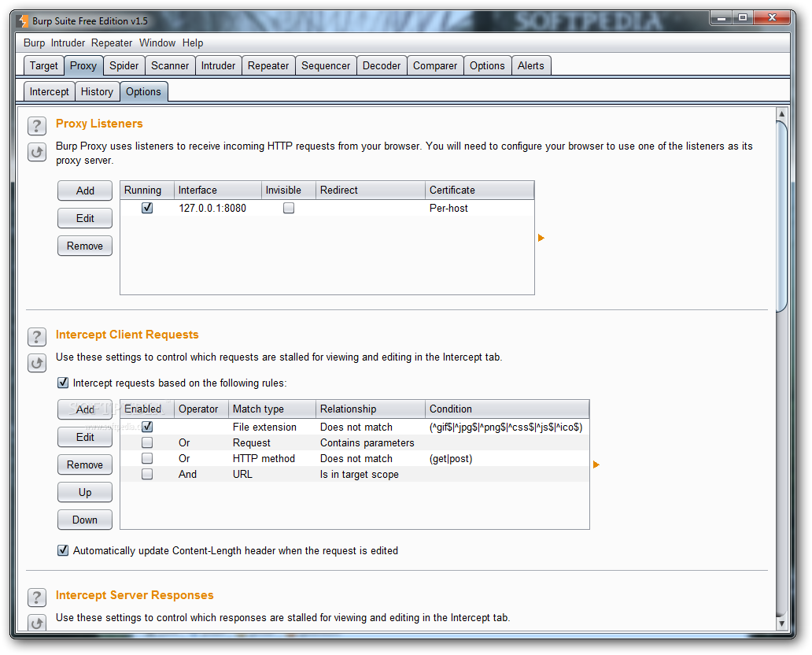Open help for Proxy Listeners section
Image resolution: width=812 pixels, height=655 pixels.
[x=37, y=125]
